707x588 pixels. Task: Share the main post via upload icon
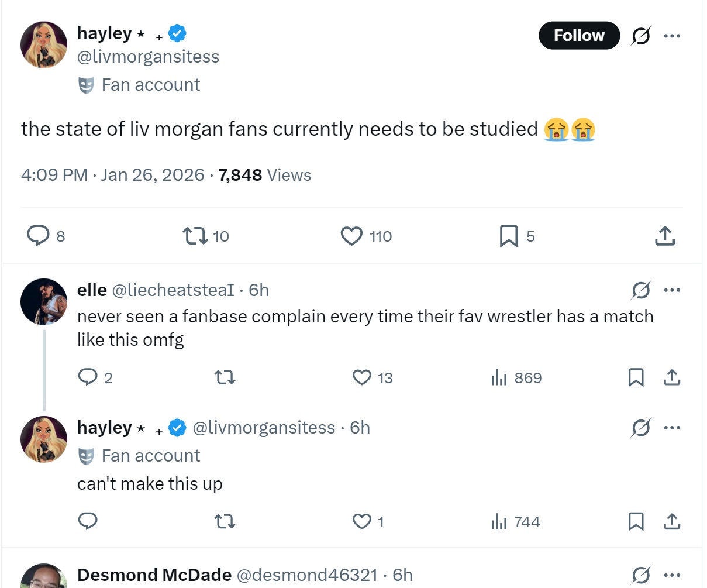pos(665,236)
